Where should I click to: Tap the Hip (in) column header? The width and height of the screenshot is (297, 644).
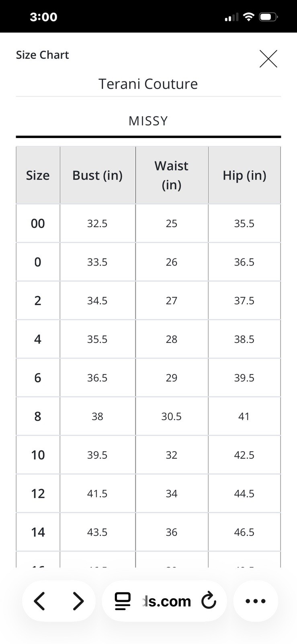pyautogui.click(x=244, y=175)
